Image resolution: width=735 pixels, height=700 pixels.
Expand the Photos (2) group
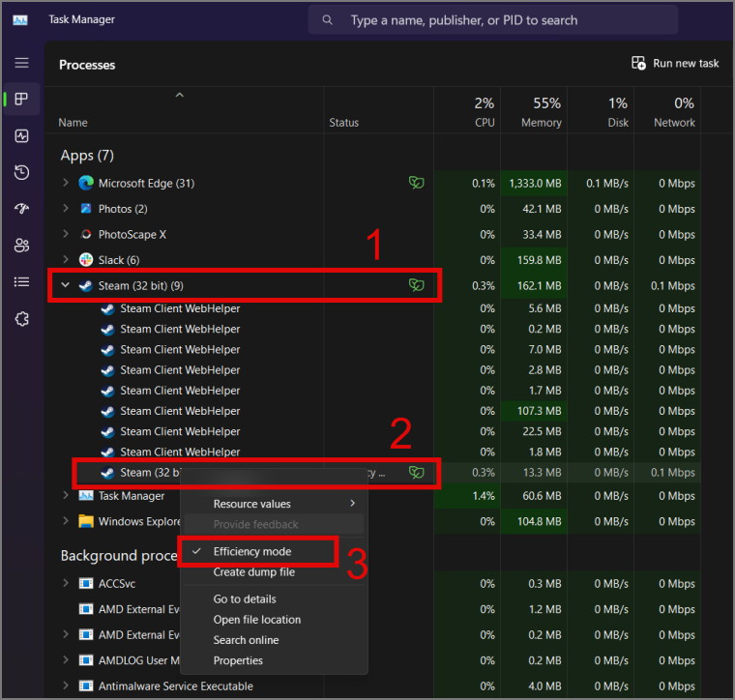click(66, 209)
